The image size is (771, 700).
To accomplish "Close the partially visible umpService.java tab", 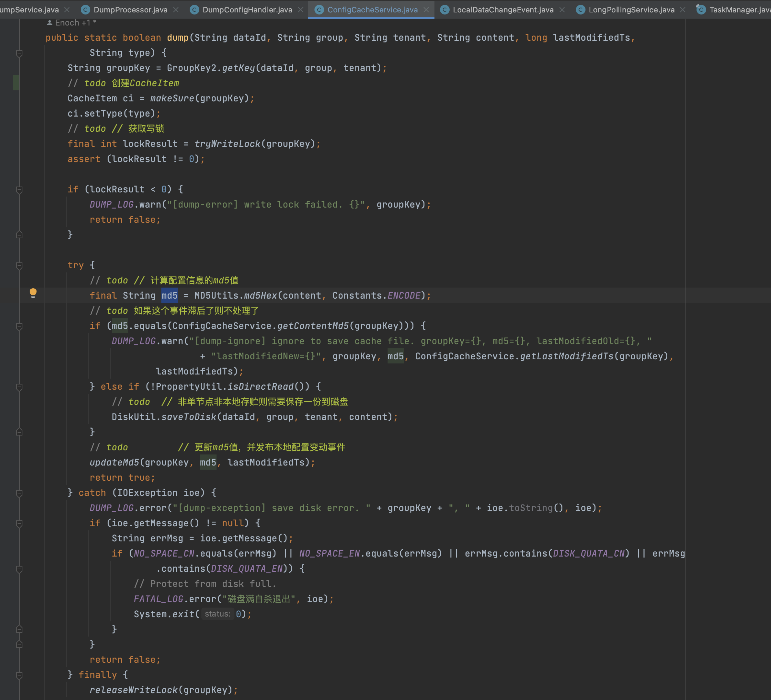I will tap(67, 10).
